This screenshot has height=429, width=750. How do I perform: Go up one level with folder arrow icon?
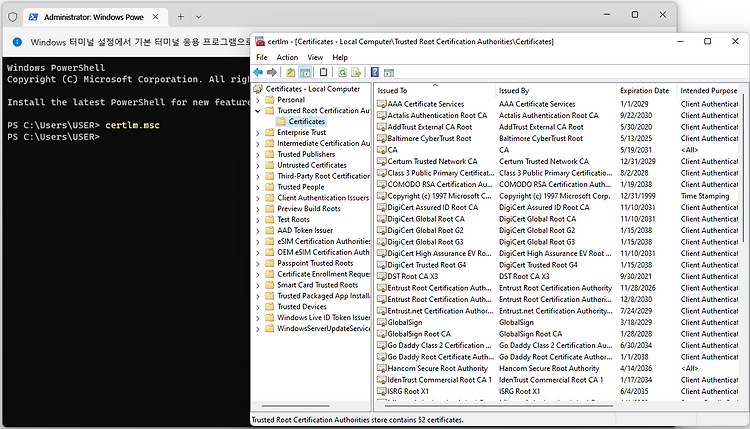click(x=291, y=72)
